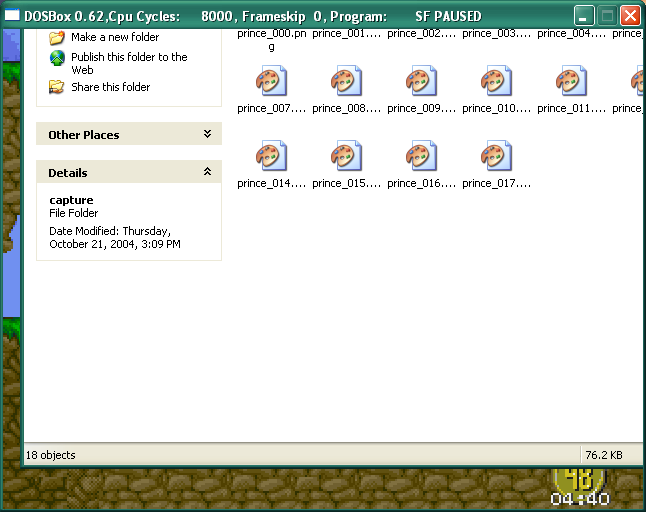
Task: Expand the Other Places panel chevron
Action: (207, 133)
